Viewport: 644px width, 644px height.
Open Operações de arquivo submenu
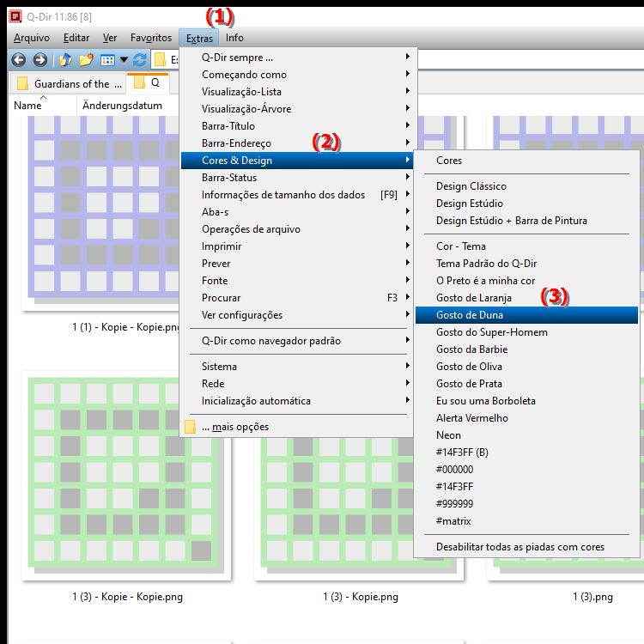pyautogui.click(x=299, y=229)
